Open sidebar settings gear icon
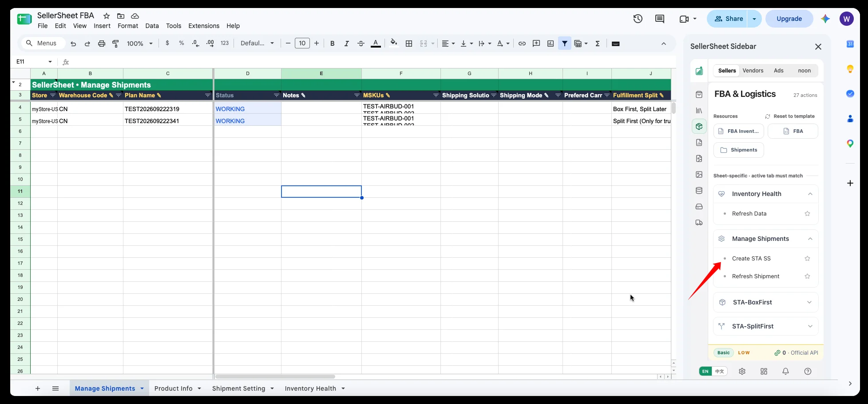 (742, 372)
